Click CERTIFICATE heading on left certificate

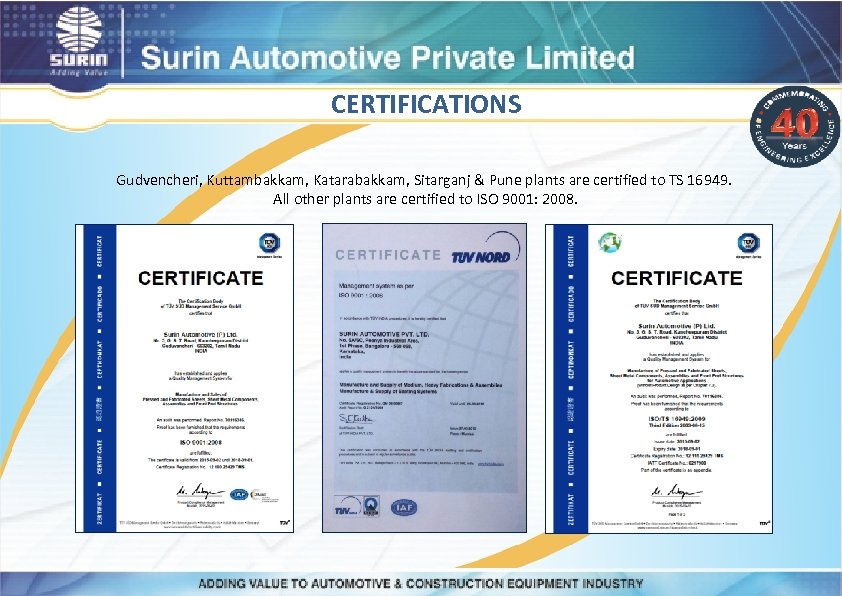pos(201,278)
